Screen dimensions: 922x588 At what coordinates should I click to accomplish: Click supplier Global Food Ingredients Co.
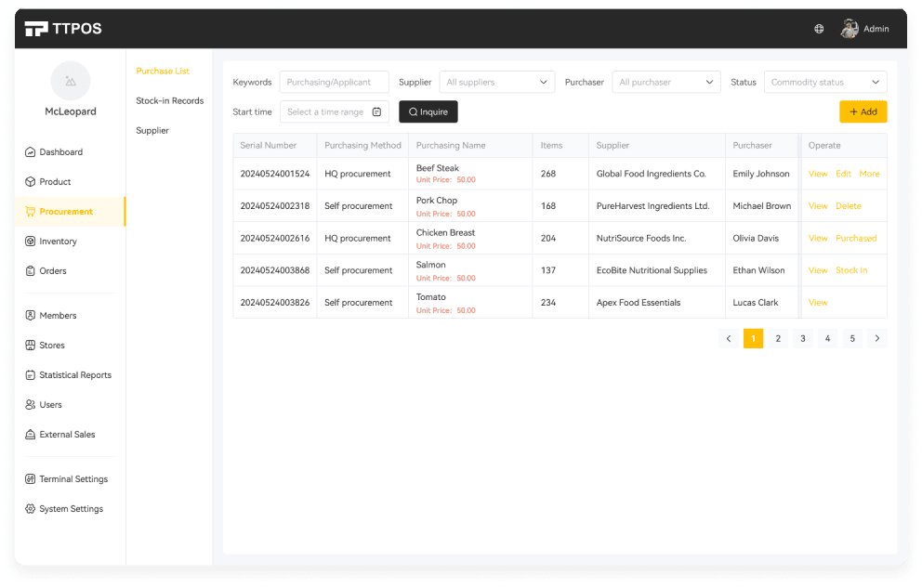click(x=651, y=174)
